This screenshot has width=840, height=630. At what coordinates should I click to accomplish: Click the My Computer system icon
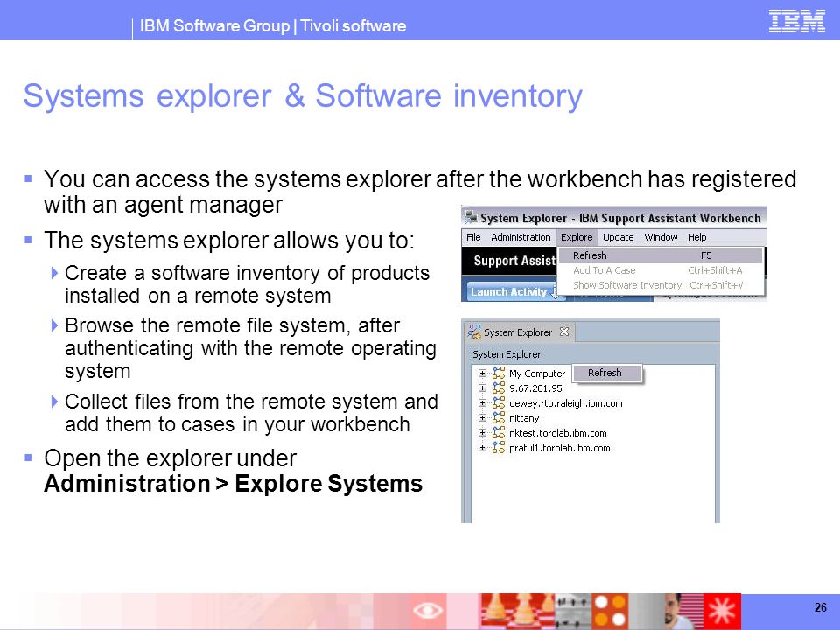pos(498,374)
